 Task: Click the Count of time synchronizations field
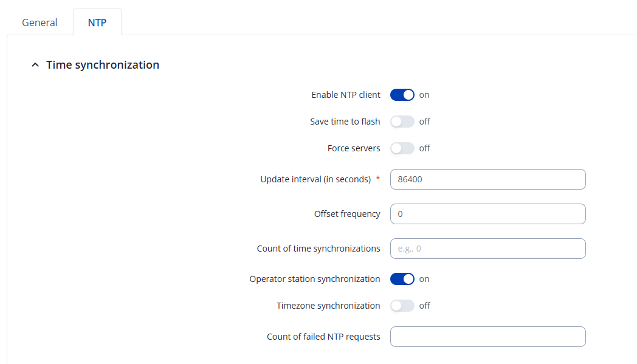coord(487,249)
